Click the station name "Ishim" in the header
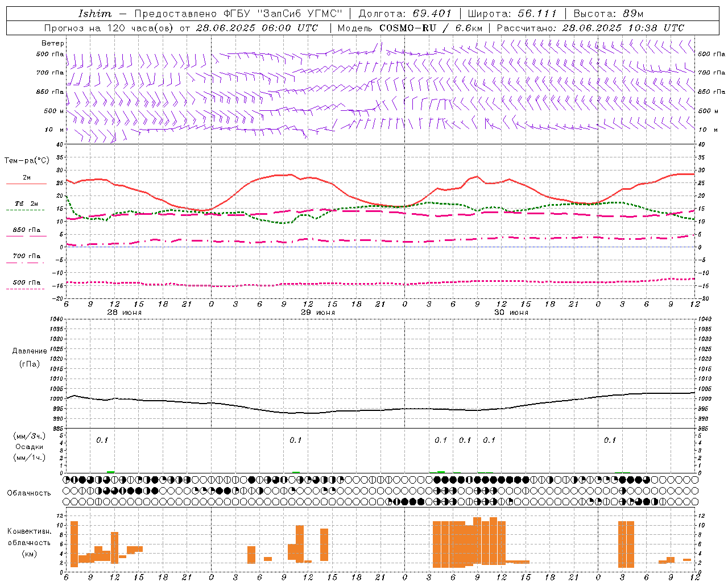The height and width of the screenshot is (582, 728). click(95, 14)
